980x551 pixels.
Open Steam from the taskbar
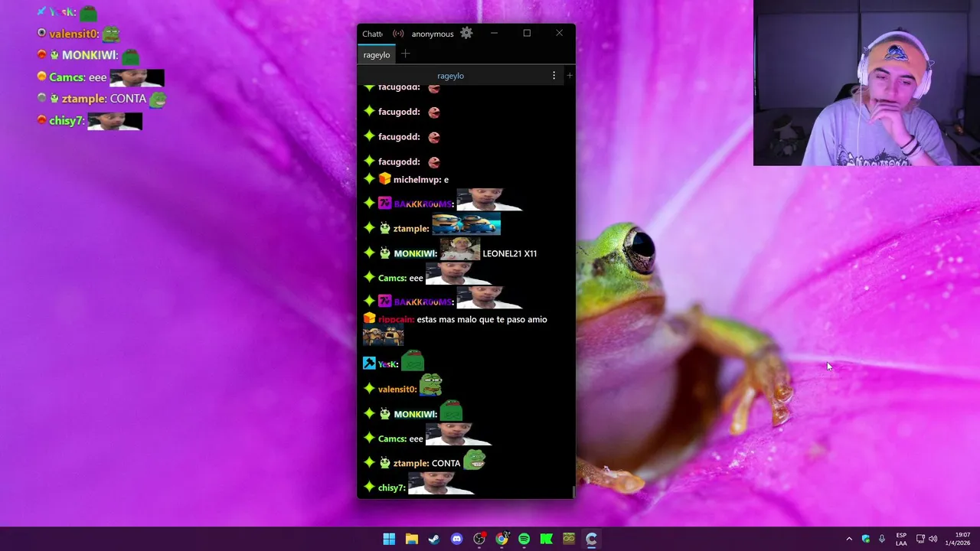tap(434, 539)
